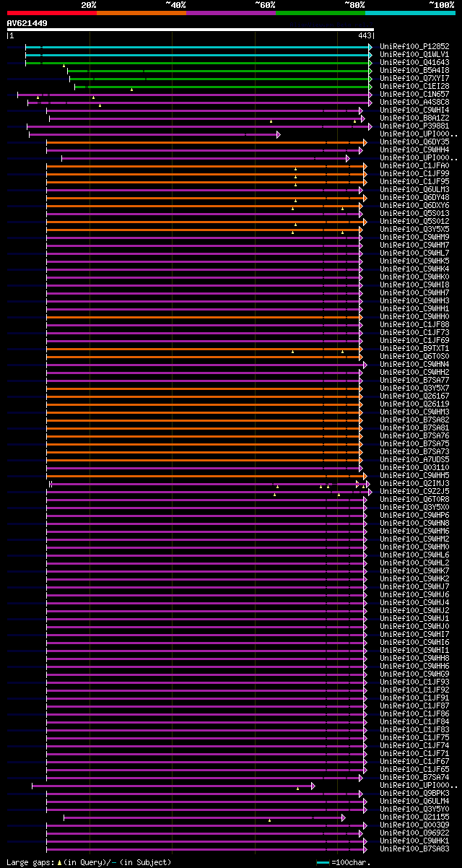
Task: Select the UniRef100_B7SA74 hit
Action: pos(415,777)
